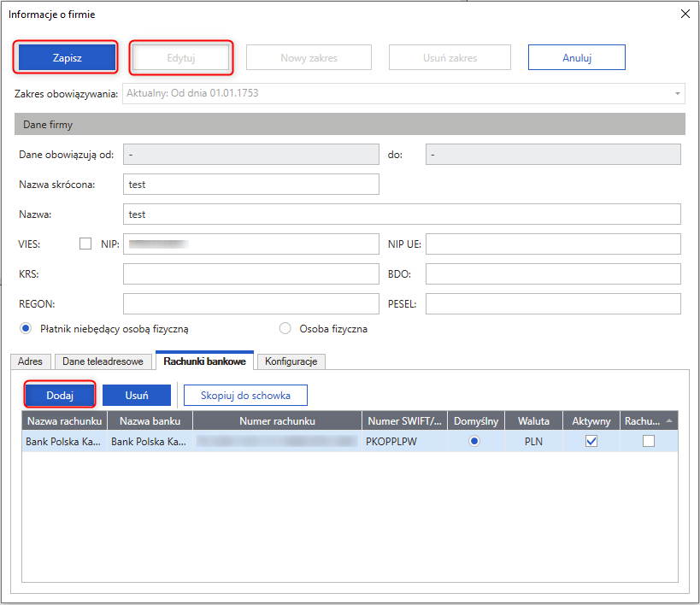Toggle the VIES checkbox
Screen dimensions: 700x605
click(x=85, y=244)
